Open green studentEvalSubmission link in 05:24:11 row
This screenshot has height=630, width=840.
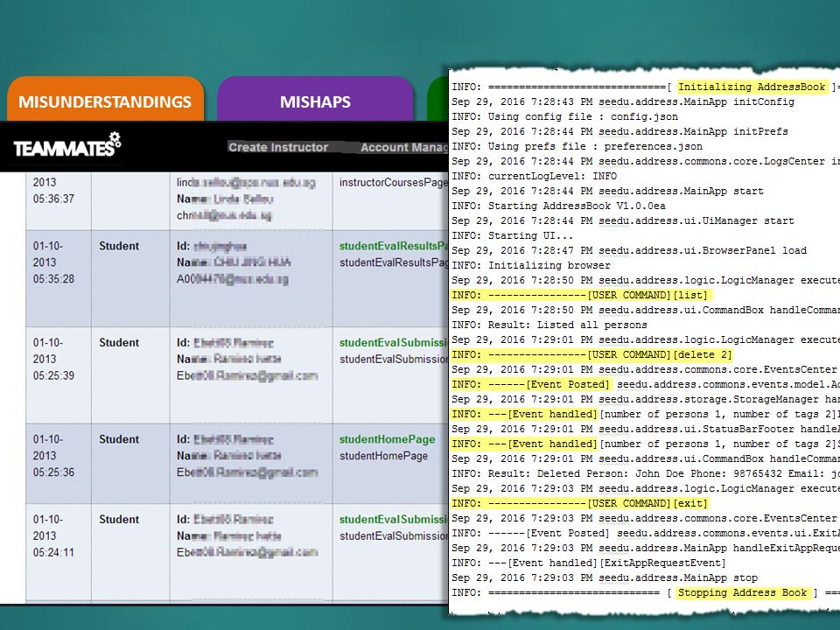pyautogui.click(x=393, y=520)
